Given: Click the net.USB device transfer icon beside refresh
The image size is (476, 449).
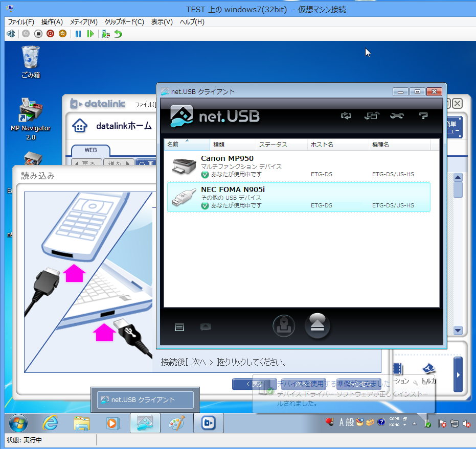Looking at the screenshot, I should [x=372, y=115].
